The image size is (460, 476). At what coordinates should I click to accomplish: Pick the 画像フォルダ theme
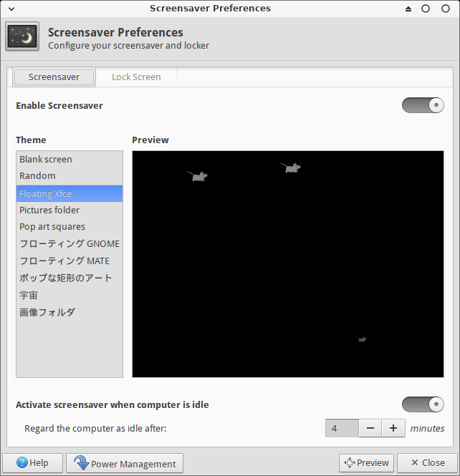click(70, 312)
